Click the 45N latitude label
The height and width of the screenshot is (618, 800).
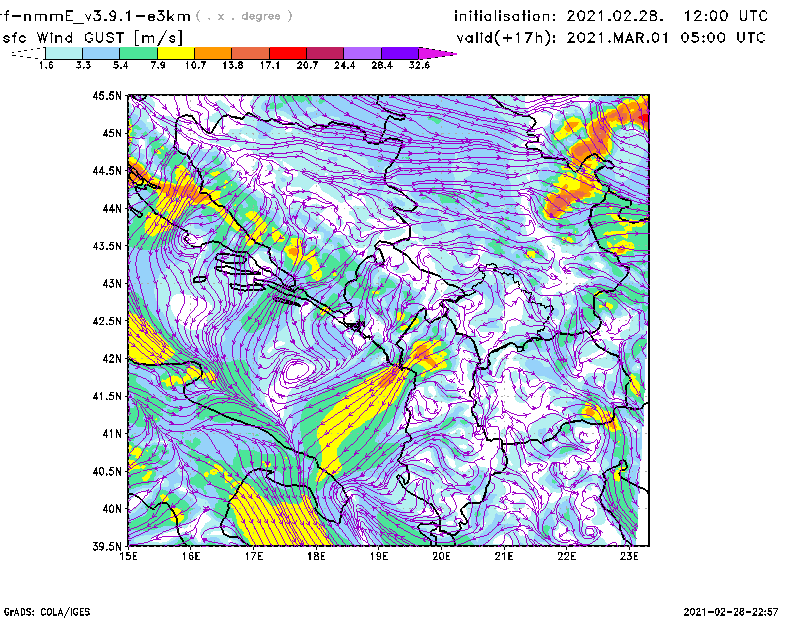point(112,133)
